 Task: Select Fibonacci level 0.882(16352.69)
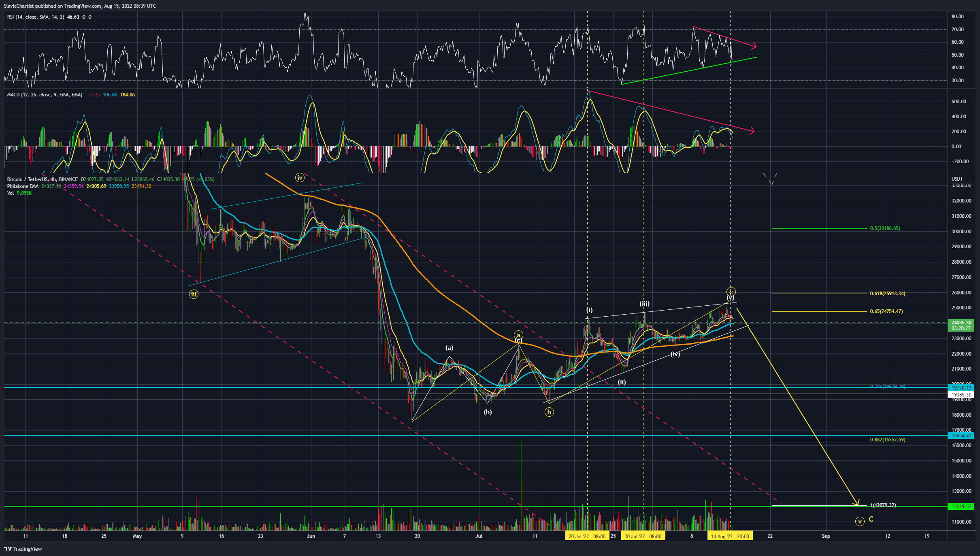tap(887, 440)
